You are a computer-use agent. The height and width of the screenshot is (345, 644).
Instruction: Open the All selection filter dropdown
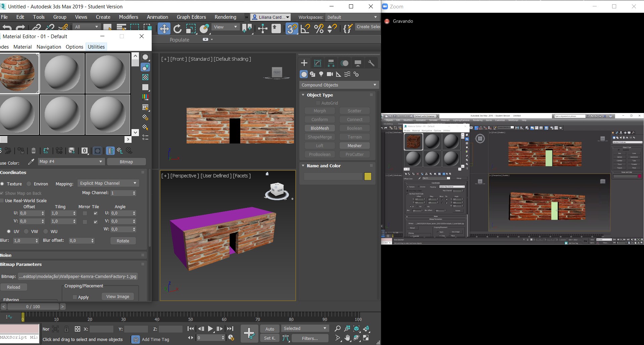coord(87,27)
